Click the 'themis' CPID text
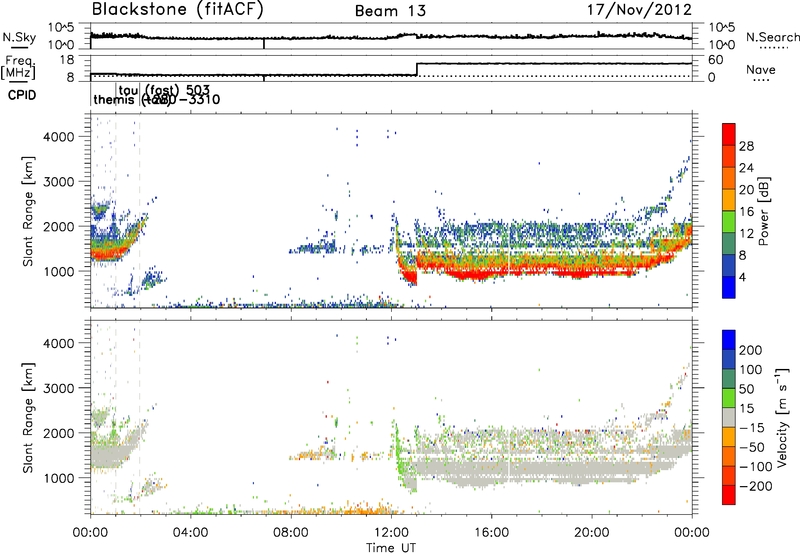Image resolution: width=800 pixels, height=554 pixels. click(113, 99)
